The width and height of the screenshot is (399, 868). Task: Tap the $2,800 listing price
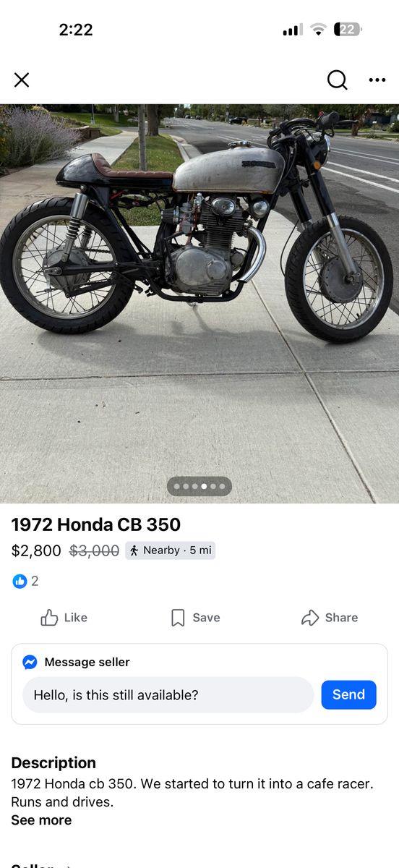click(x=36, y=550)
